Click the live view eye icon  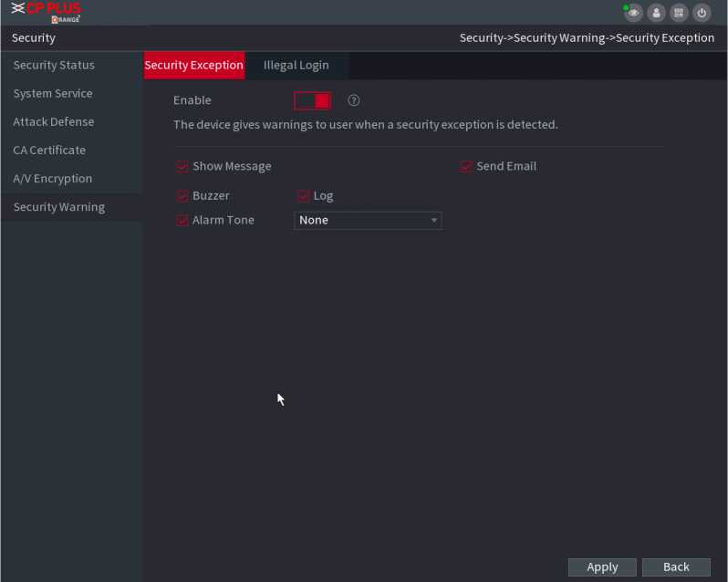[x=633, y=13]
